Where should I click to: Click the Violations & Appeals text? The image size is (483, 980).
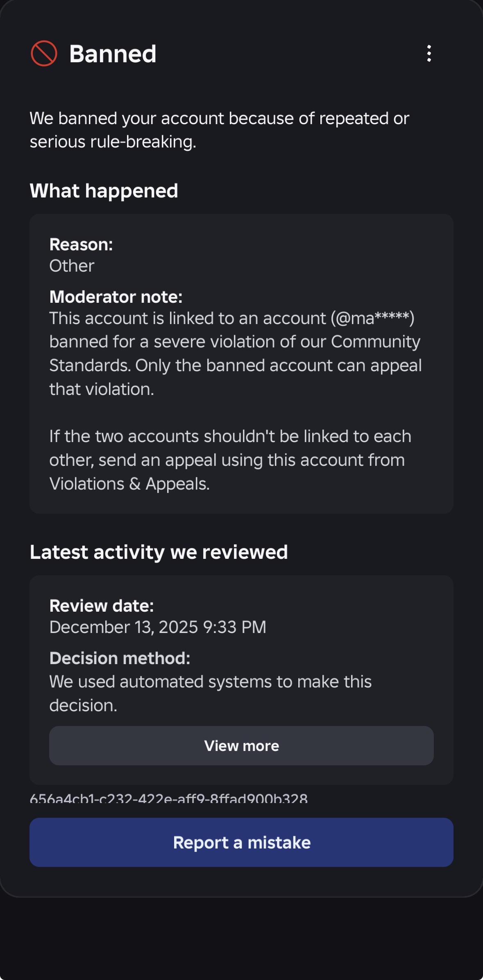pyautogui.click(x=129, y=484)
